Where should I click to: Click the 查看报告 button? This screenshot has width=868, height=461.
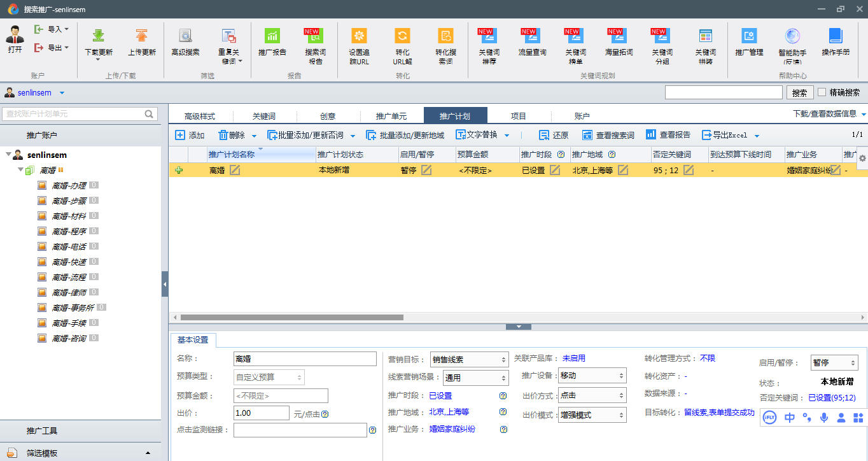click(668, 135)
